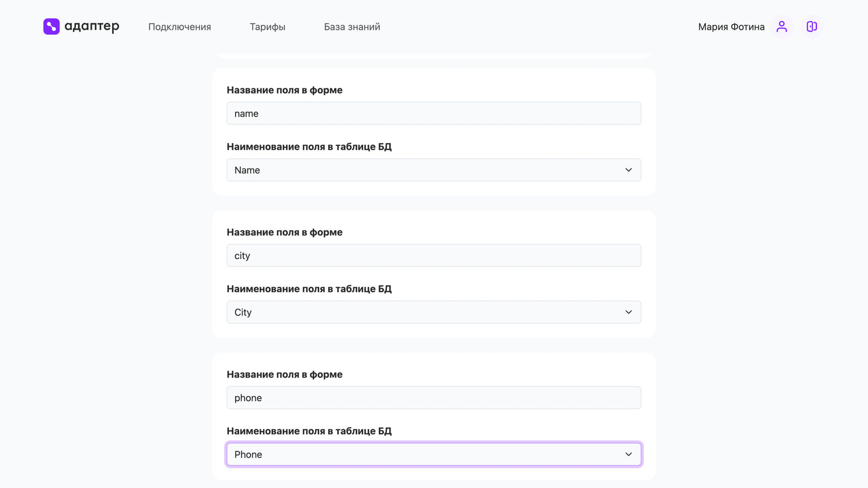Click the purple Адаптер logo icon
This screenshot has width=868, height=488.
51,26
